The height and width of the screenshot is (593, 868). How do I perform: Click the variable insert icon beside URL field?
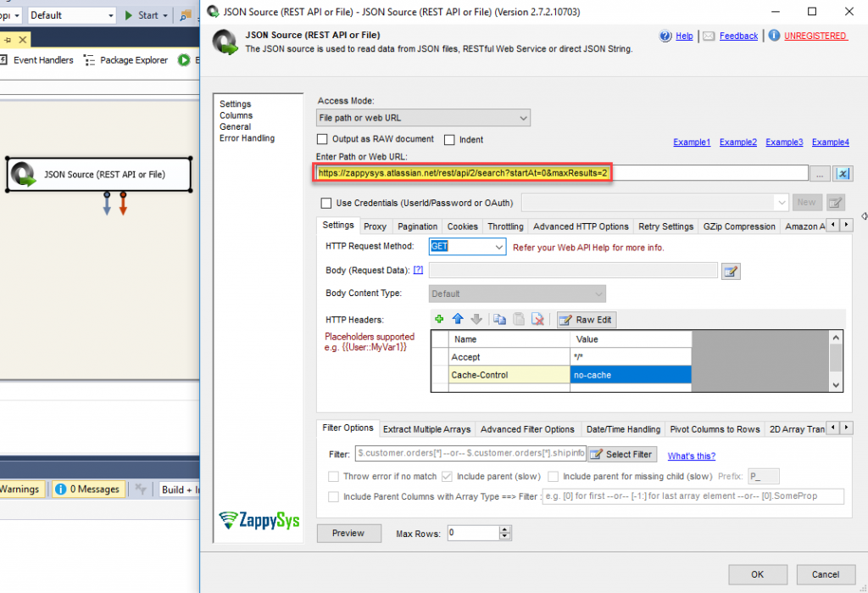[843, 173]
